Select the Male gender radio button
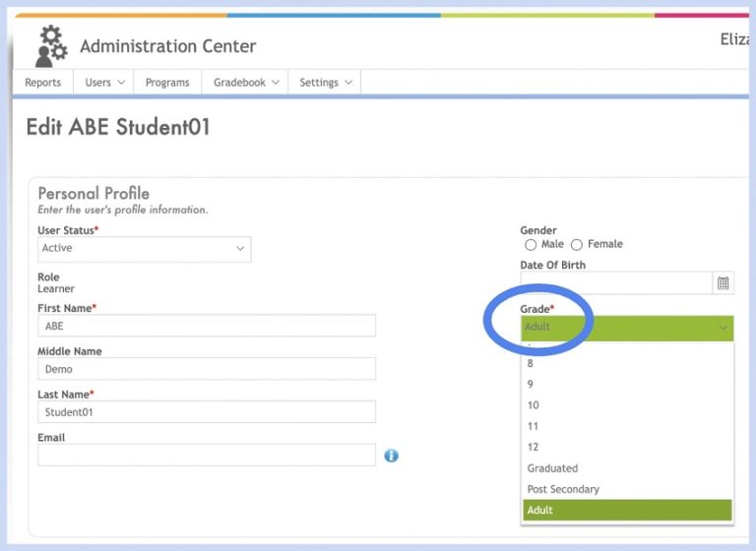Viewport: 756px width, 551px height. pos(532,244)
